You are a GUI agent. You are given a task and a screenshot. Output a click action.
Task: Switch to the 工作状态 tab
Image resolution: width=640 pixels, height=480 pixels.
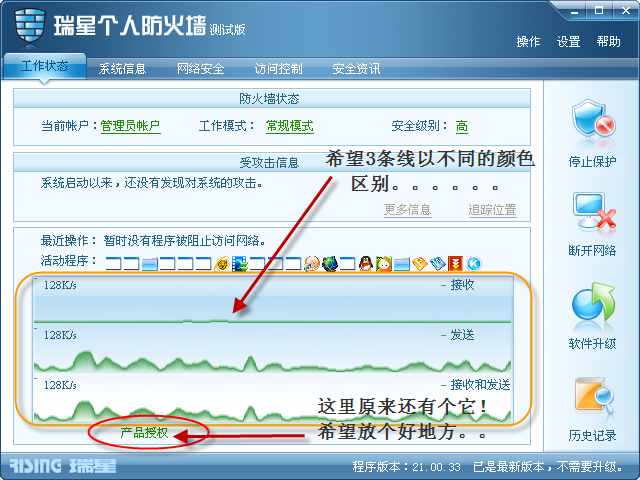(45, 66)
